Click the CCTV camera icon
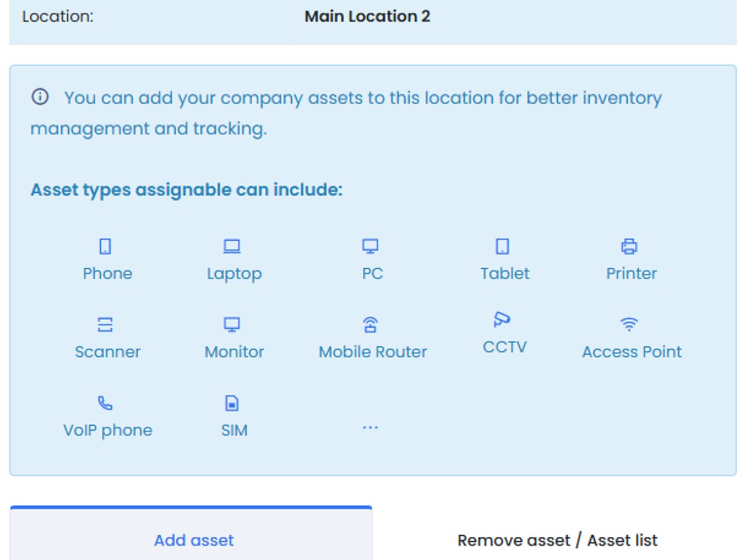 tap(502, 320)
